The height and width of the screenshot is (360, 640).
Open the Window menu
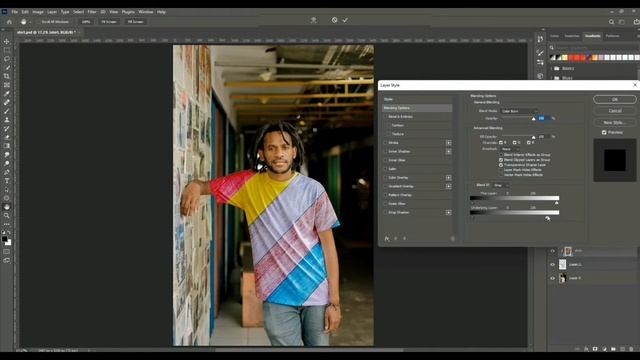146,12
